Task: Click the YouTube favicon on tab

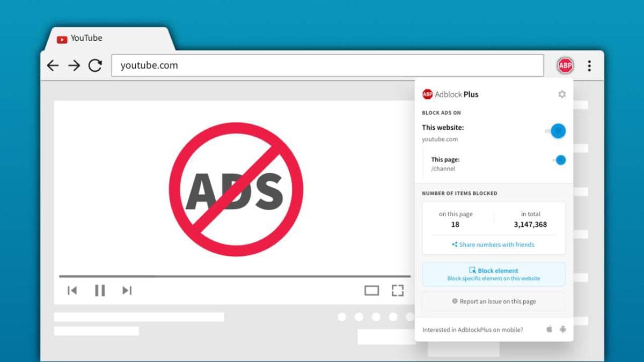Action: (x=62, y=39)
